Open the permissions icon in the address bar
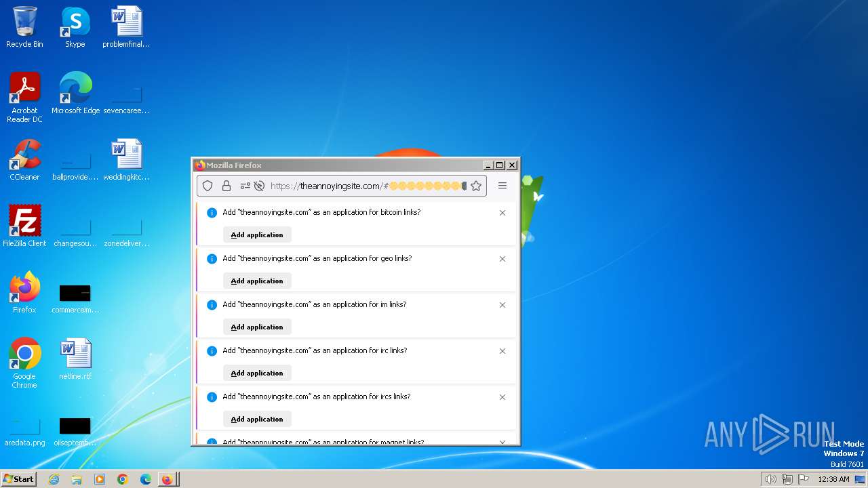868x488 pixels. click(x=245, y=186)
